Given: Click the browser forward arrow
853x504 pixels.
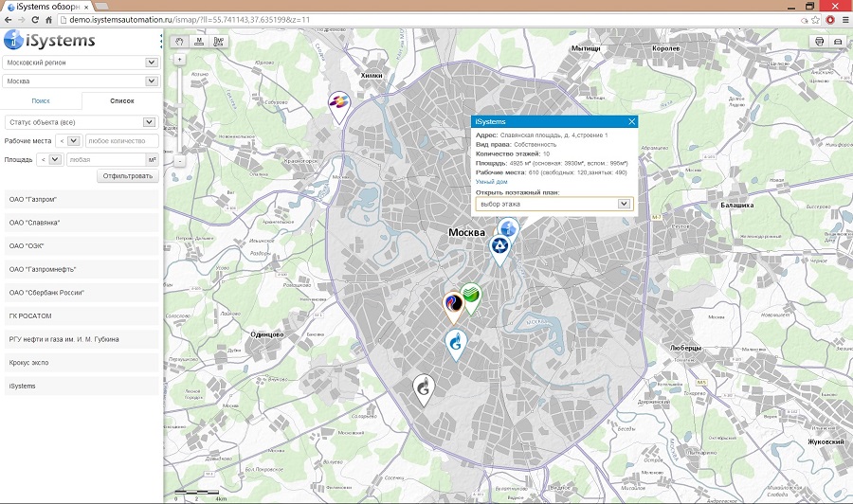Looking at the screenshot, I should pos(22,20).
